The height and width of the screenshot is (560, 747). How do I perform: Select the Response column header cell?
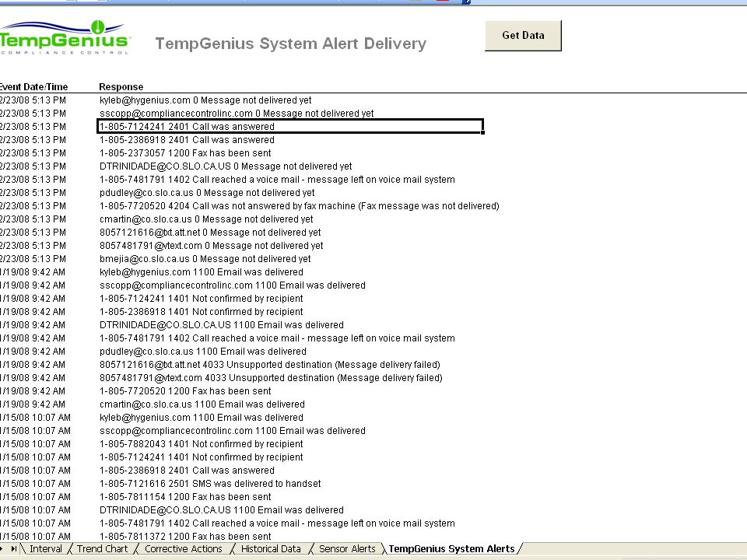point(121,86)
